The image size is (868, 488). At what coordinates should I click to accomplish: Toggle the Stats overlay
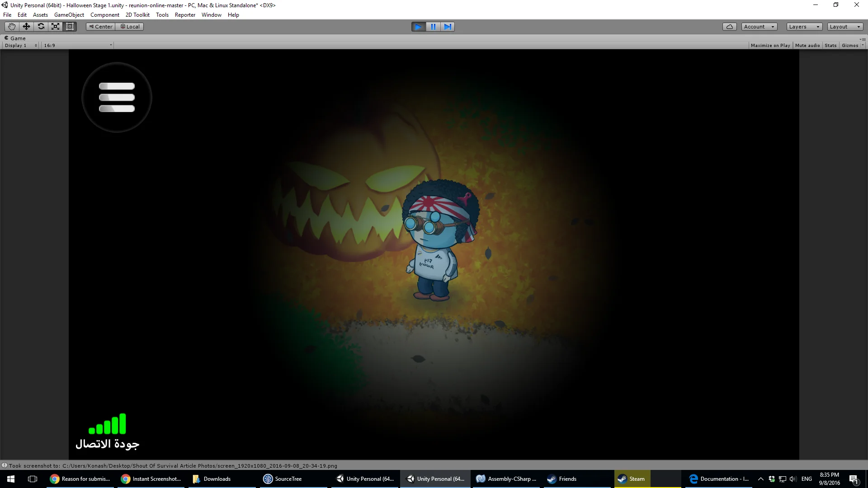[830, 45]
